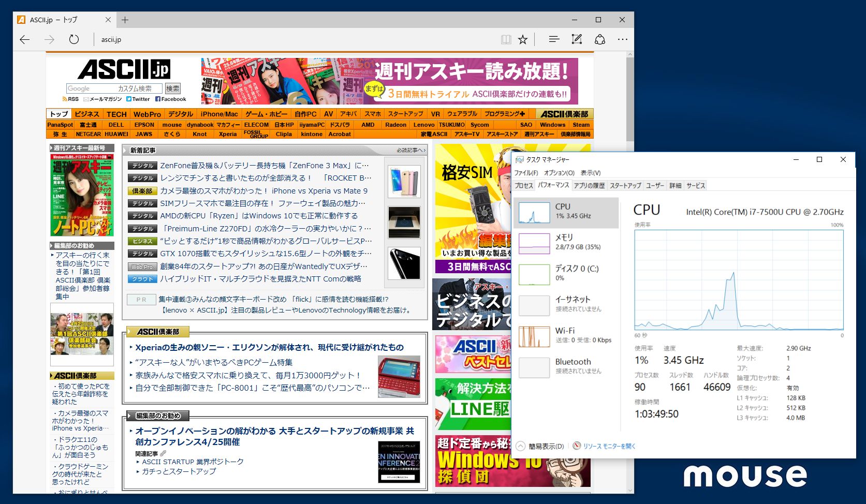866x504 pixels.
Task: Close the ASCII.jp browser tab
Action: click(x=108, y=20)
